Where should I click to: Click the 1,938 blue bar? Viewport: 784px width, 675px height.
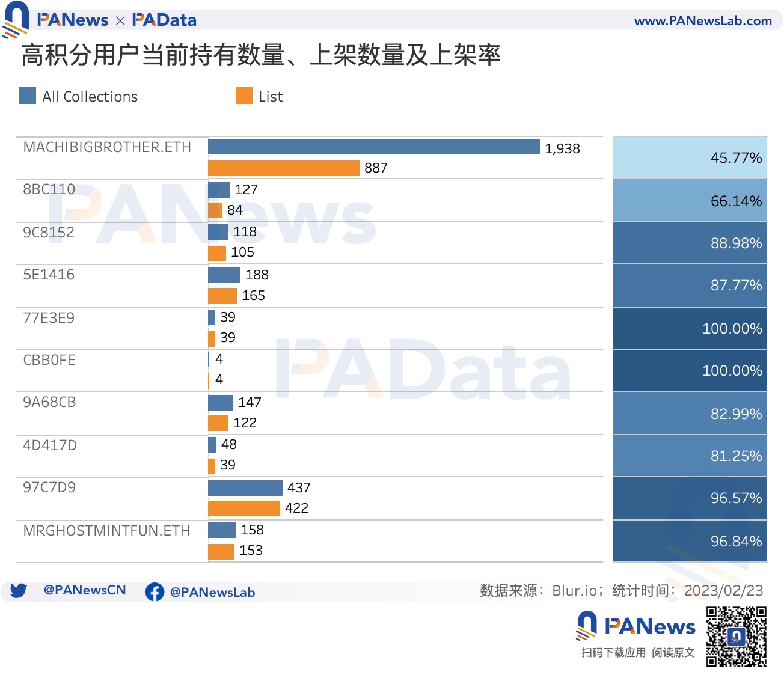[x=373, y=145]
